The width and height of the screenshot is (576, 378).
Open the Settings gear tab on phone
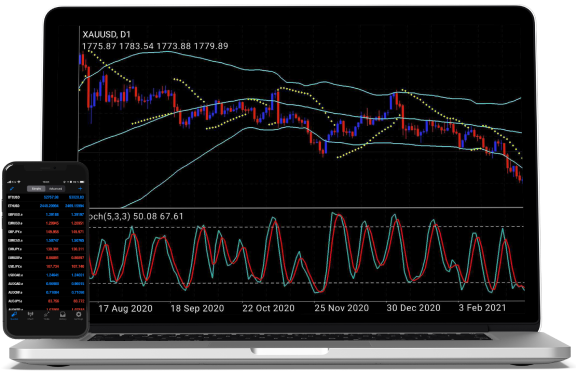point(79,316)
